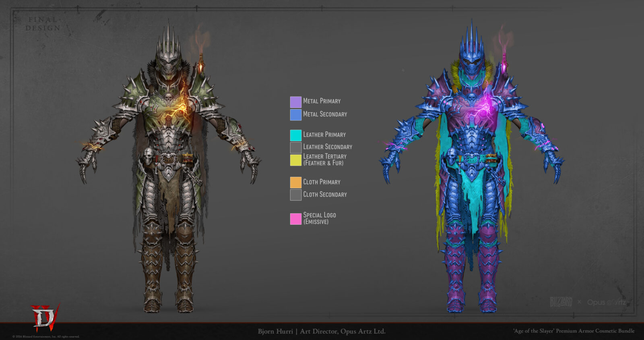644x340 pixels.
Task: Click the "Final Design" heading text
Action: tap(43, 24)
